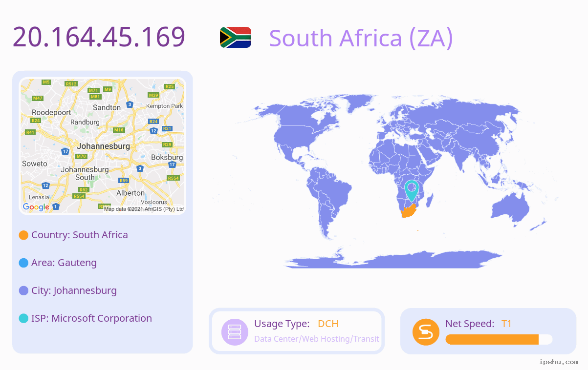Click the Area: Gauteng label
Image resolution: width=588 pixels, height=370 pixels.
(x=64, y=263)
